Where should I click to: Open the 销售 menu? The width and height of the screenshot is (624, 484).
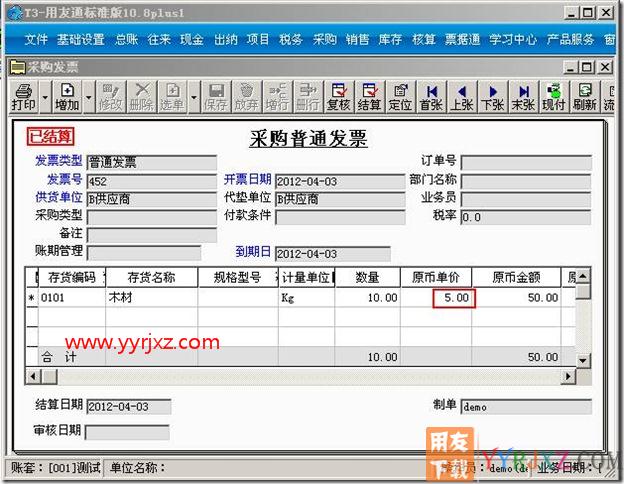tap(357, 39)
